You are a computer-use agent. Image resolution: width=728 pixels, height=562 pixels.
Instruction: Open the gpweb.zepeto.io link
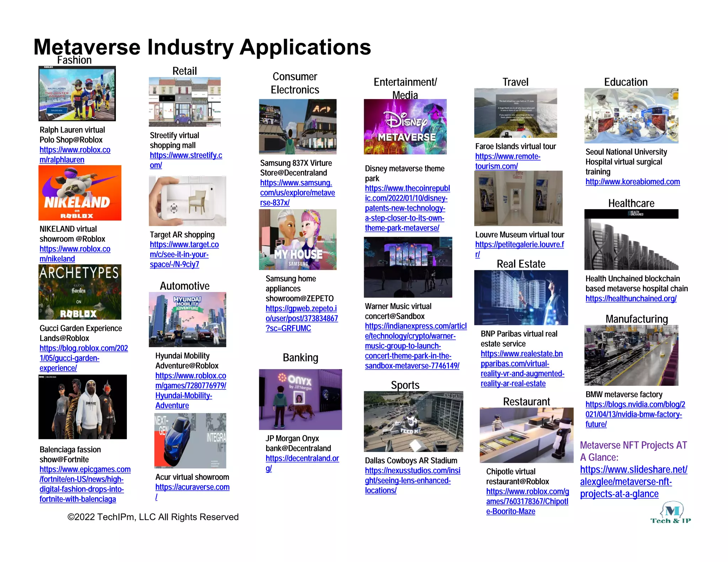pos(302,318)
